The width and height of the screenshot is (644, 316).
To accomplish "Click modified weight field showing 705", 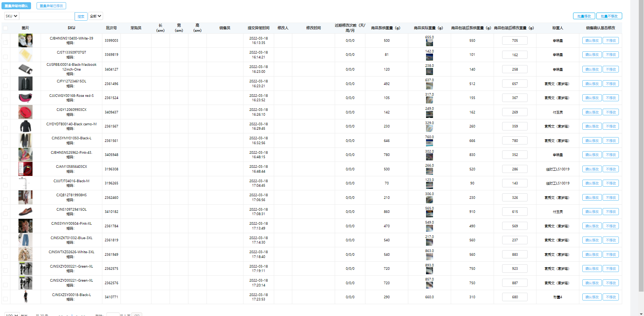I will (515, 41).
